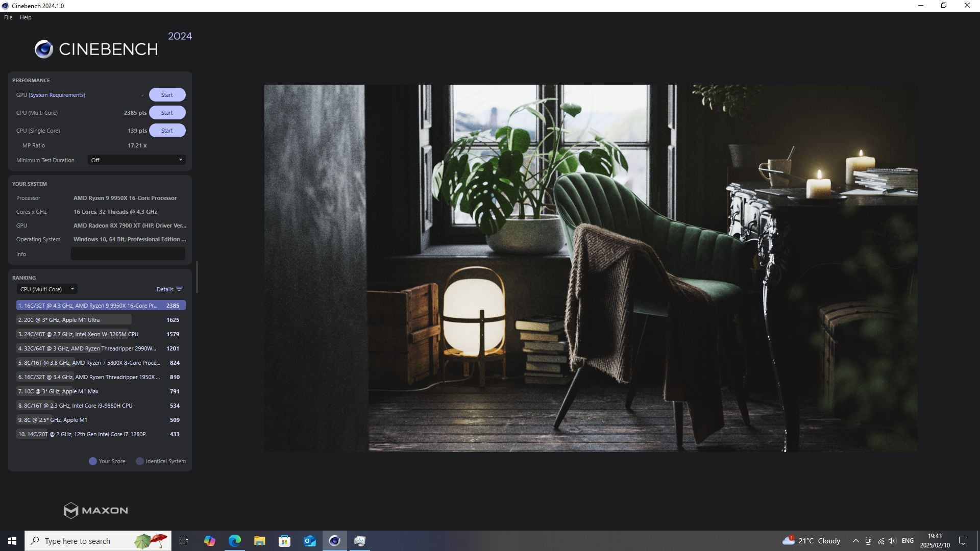Click the Meet Now tray icon
Image resolution: width=980 pixels, height=551 pixels.
pos(868,541)
